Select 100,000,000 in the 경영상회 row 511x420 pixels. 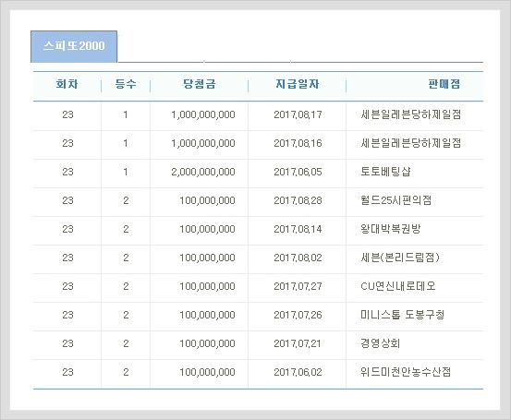click(x=207, y=343)
